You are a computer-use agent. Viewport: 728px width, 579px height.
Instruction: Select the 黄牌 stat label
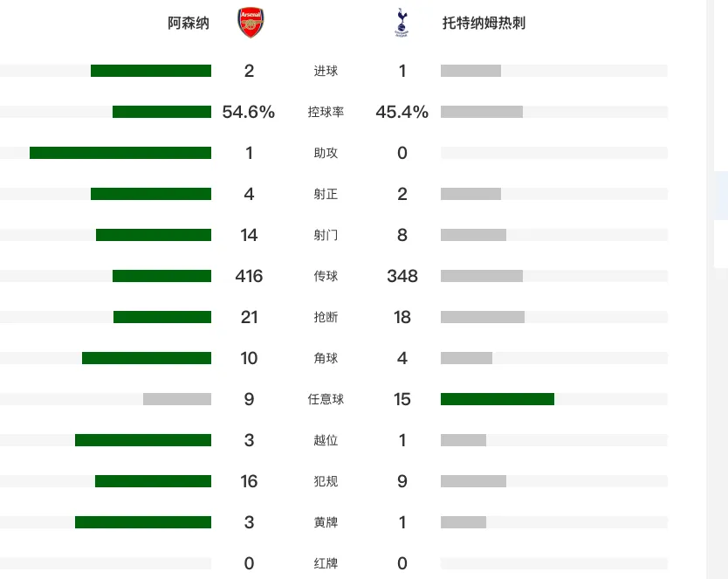(x=326, y=522)
